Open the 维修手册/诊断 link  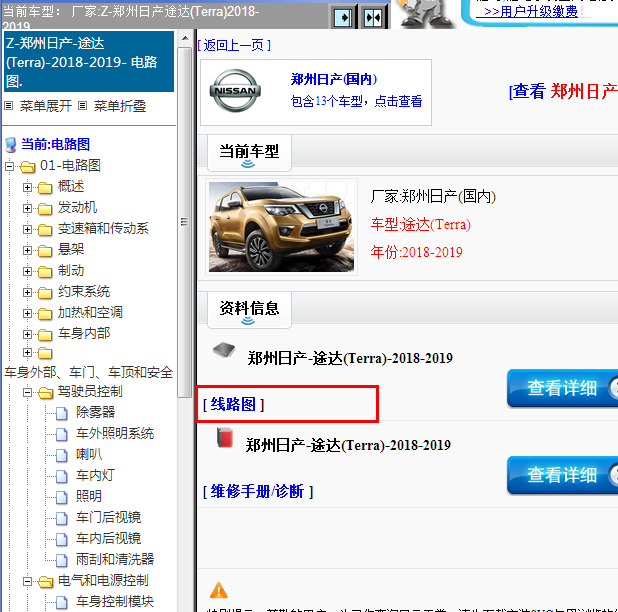[x=258, y=492]
